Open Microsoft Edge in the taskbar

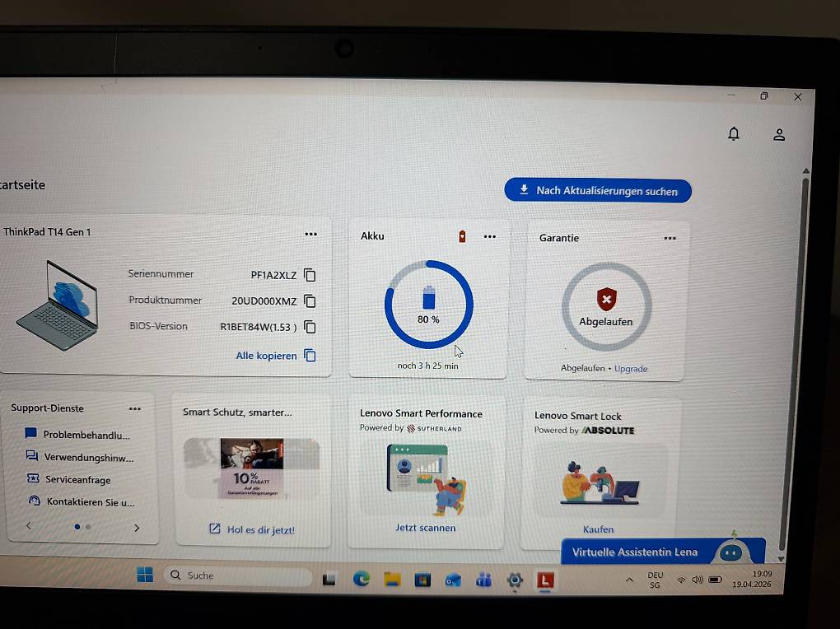click(x=361, y=579)
